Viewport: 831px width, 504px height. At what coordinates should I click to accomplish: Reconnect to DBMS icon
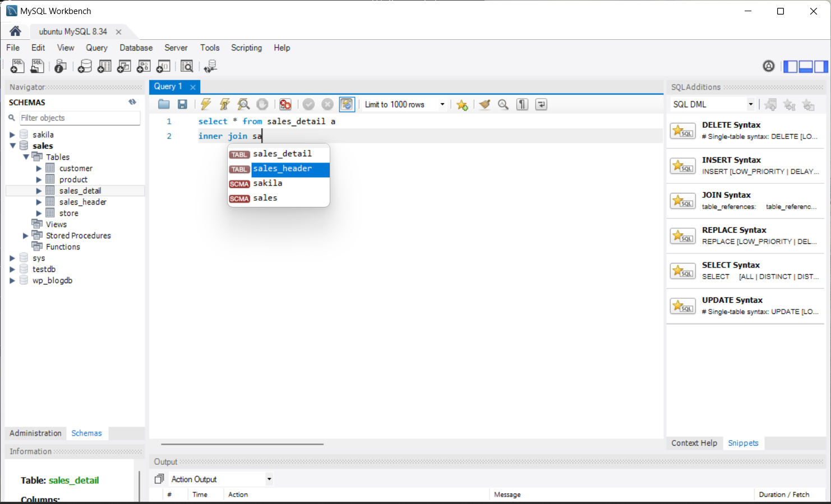(x=210, y=66)
